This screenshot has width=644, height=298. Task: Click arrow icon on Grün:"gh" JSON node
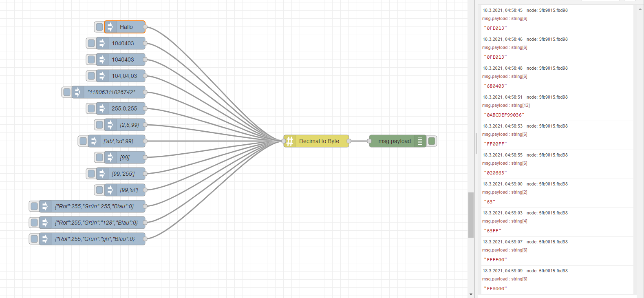45,239
